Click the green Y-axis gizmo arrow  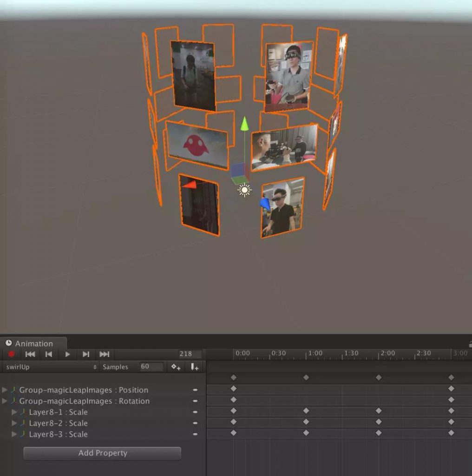pyautogui.click(x=244, y=124)
